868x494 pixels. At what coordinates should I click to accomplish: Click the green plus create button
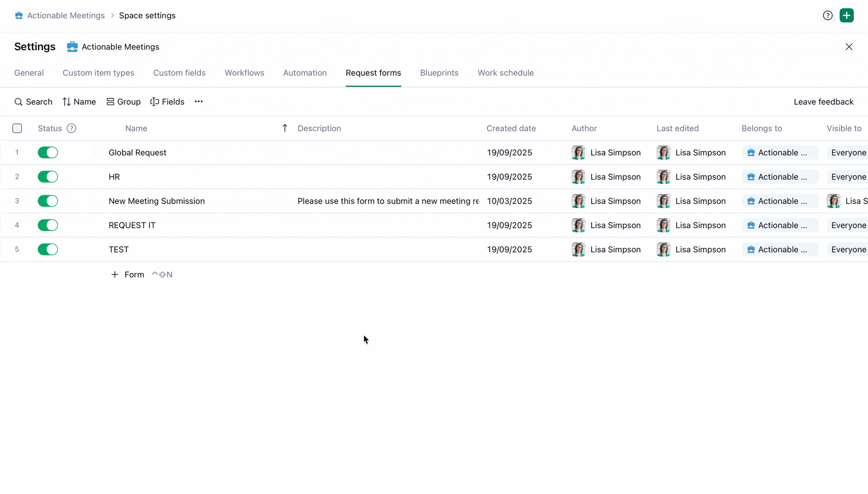click(x=846, y=15)
